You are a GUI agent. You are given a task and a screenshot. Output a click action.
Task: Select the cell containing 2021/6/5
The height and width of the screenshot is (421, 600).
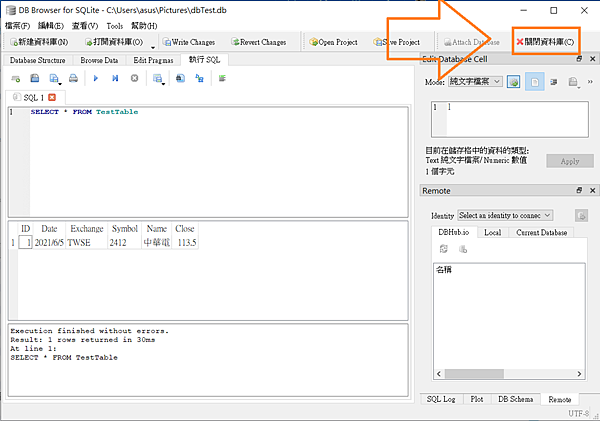point(49,243)
